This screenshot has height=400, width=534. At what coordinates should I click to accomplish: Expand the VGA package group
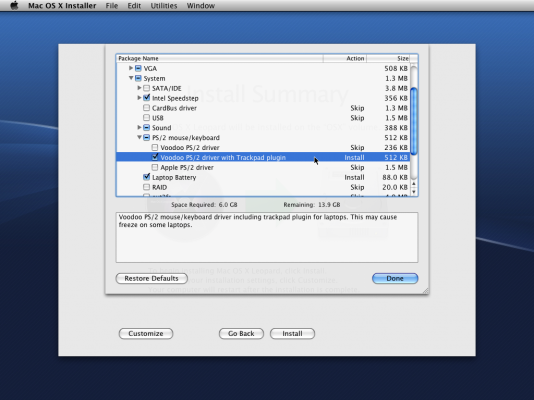pos(131,68)
